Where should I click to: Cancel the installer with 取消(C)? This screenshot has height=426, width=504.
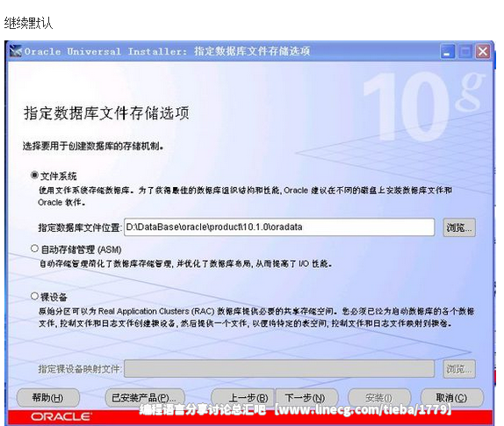click(x=451, y=398)
